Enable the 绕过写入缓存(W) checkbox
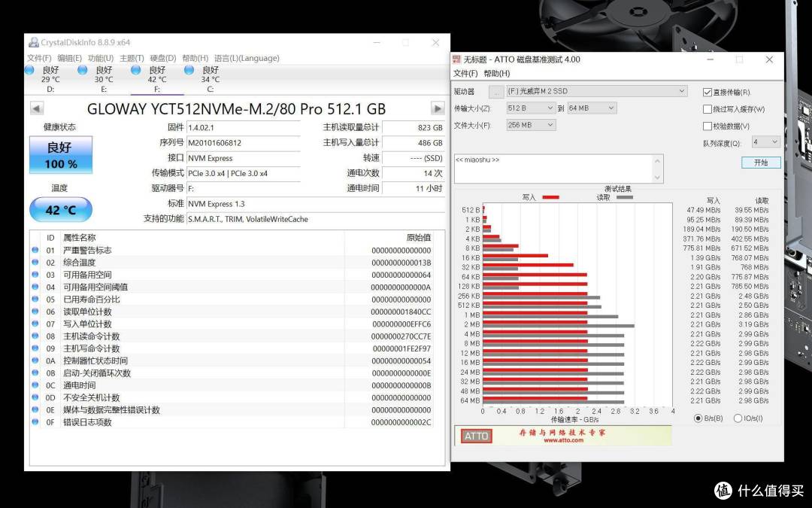 tap(707, 109)
